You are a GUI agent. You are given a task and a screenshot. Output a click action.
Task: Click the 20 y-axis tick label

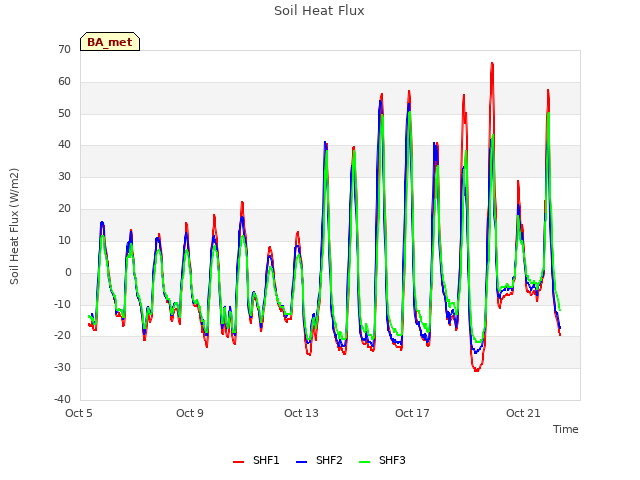(x=64, y=209)
